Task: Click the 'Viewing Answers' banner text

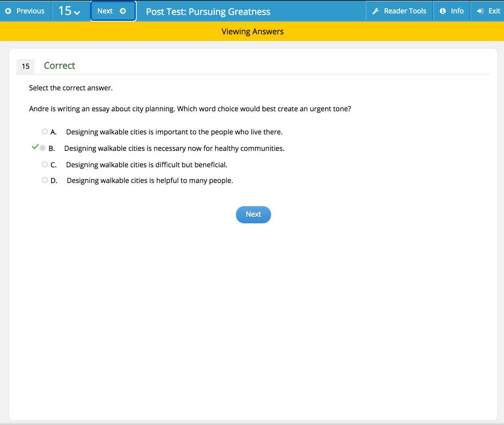Action: click(x=253, y=32)
